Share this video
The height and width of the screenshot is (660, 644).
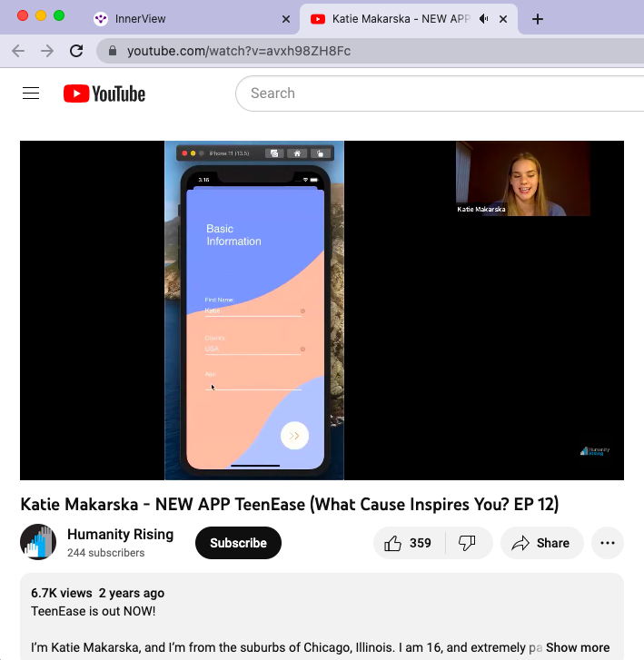541,543
